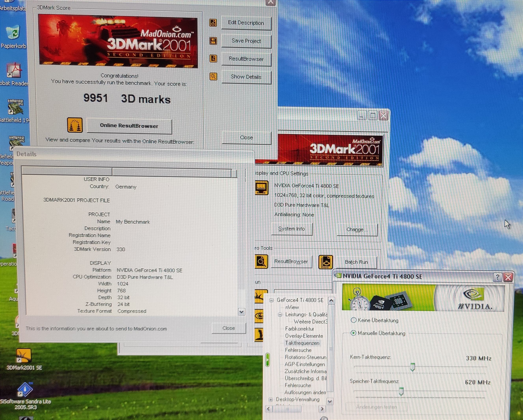Click the Edit Description icon
This screenshot has width=523, height=420.
[x=213, y=23]
